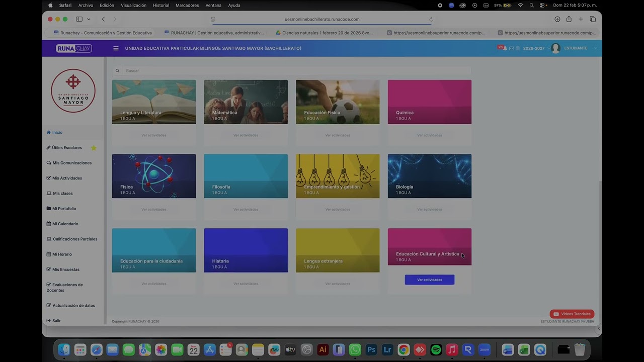Click the star icon beside Útiles Escolares
This screenshot has width=644, height=362.
pyautogui.click(x=94, y=148)
